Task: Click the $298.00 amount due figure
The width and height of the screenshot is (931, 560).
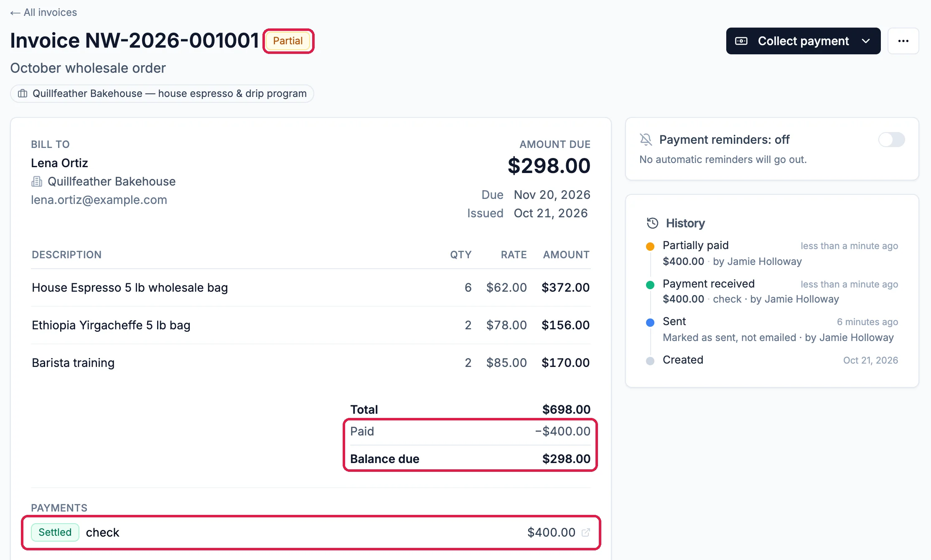Action: 549,166
